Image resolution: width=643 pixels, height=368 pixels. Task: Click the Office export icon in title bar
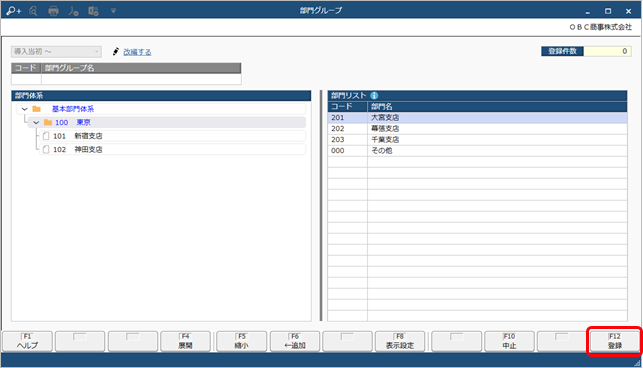pyautogui.click(x=93, y=11)
